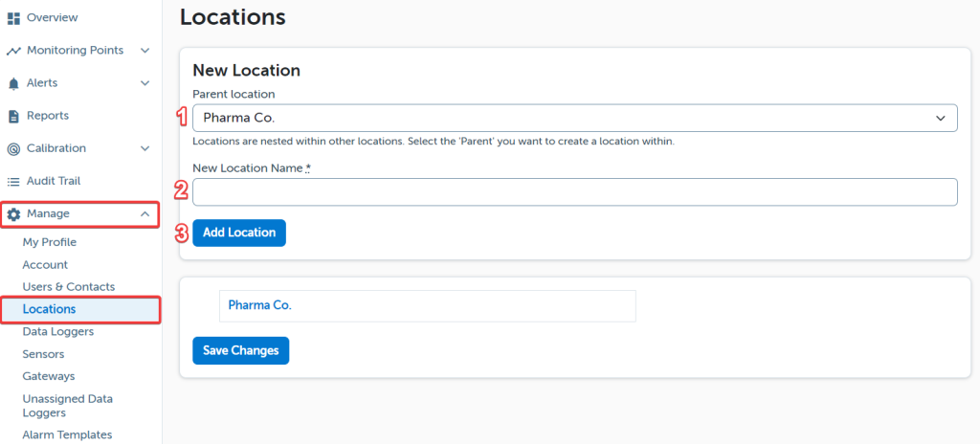Open My Profile in sidebar
The image size is (980, 444).
[x=50, y=242]
